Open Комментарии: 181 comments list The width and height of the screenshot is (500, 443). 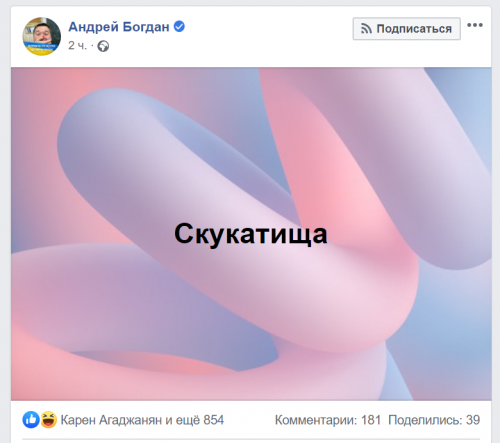[x=328, y=420]
